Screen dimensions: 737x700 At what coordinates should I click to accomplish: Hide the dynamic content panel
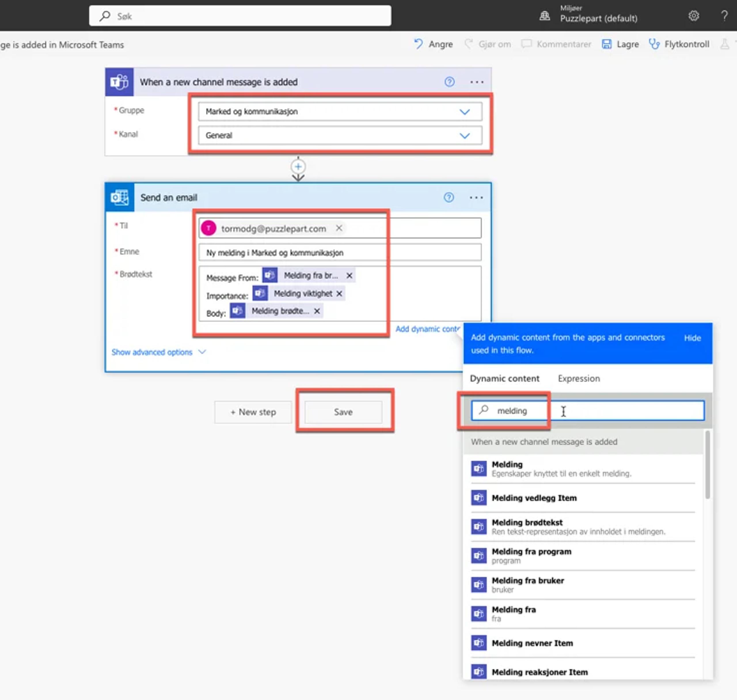point(692,338)
